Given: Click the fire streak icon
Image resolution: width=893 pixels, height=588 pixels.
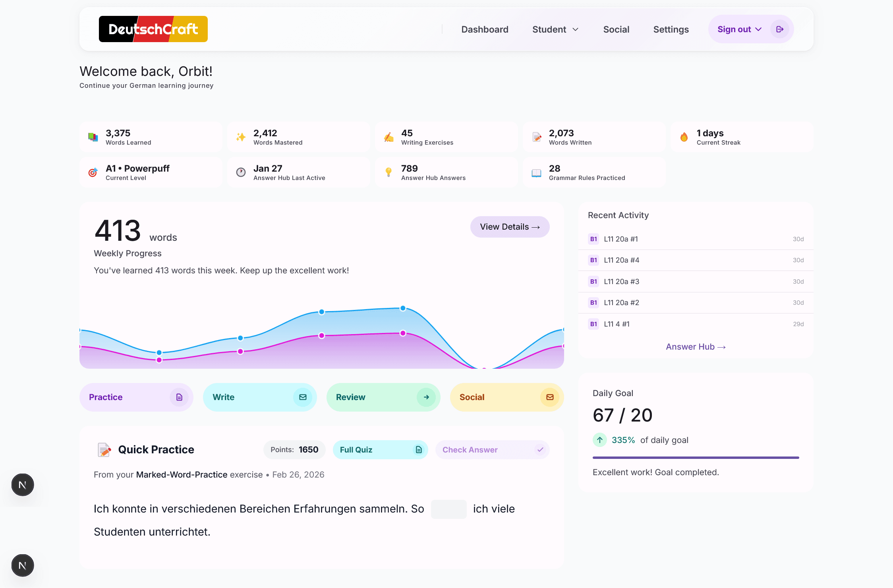Looking at the screenshot, I should click(684, 137).
